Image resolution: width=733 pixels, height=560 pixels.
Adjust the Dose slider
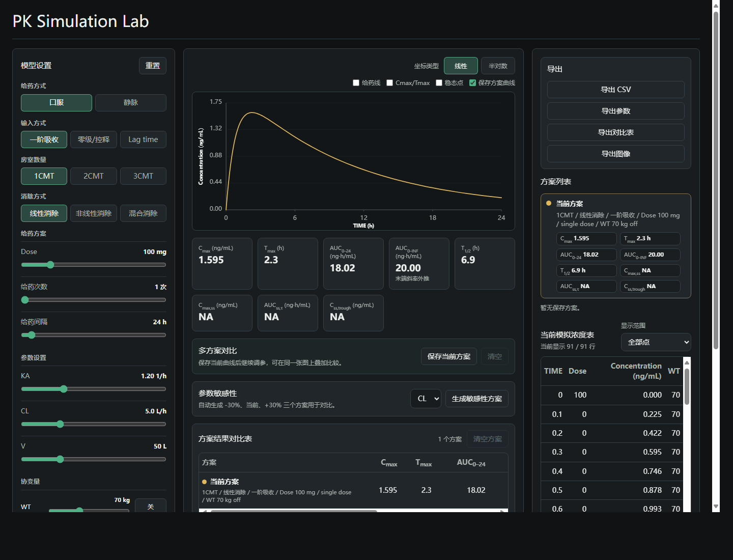94,265
